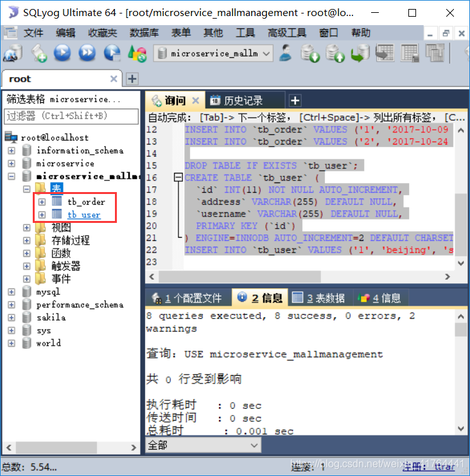Expand the sakila database
470x476 pixels.
[x=12, y=317]
